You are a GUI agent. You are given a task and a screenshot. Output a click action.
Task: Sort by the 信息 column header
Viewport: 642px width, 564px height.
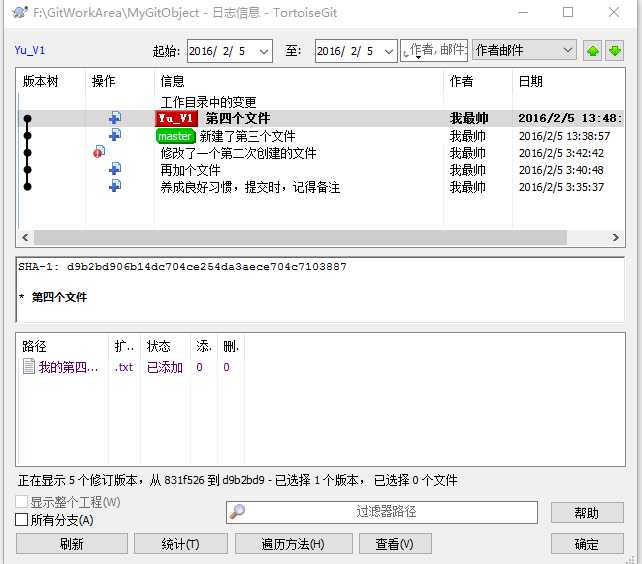299,81
